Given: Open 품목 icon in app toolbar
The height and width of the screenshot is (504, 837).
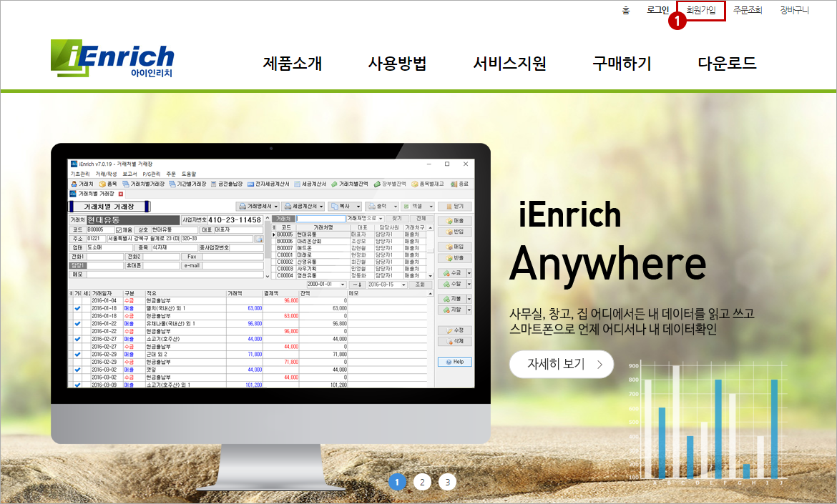Looking at the screenshot, I should (x=108, y=184).
